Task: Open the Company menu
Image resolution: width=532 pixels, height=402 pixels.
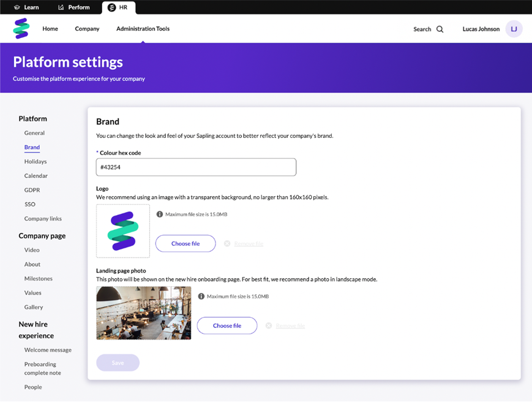Action: tap(87, 29)
